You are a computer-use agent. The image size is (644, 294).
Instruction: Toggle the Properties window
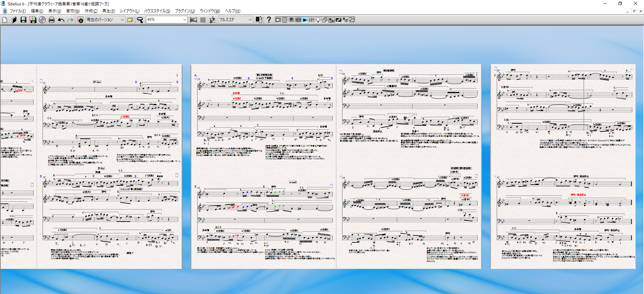click(345, 20)
